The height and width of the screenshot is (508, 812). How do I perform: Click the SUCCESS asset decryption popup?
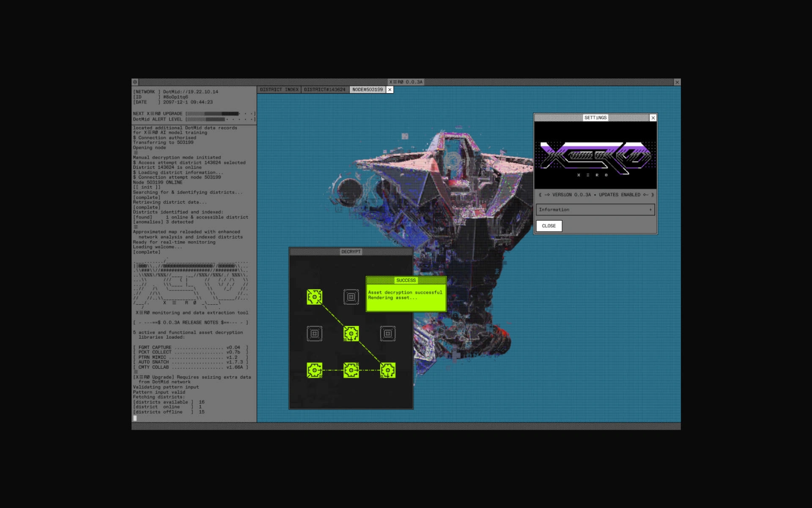(x=406, y=293)
